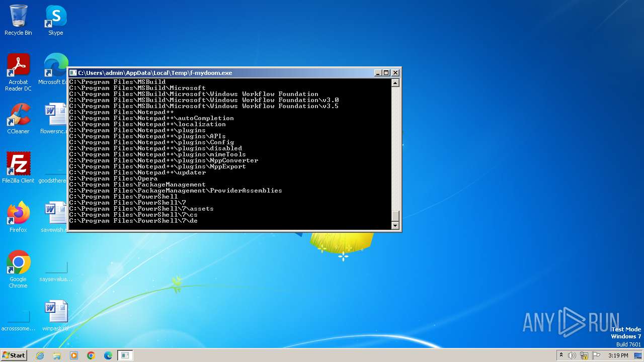Click the console scrollbar up arrow

395,83
